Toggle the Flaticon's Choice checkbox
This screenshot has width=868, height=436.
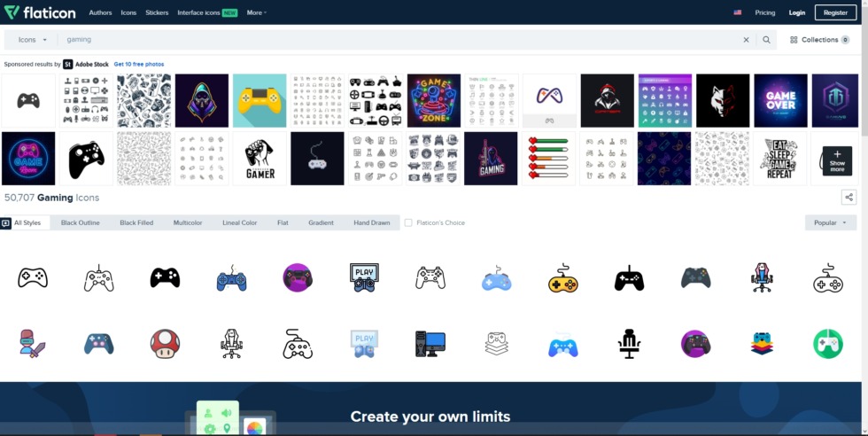pyautogui.click(x=408, y=222)
